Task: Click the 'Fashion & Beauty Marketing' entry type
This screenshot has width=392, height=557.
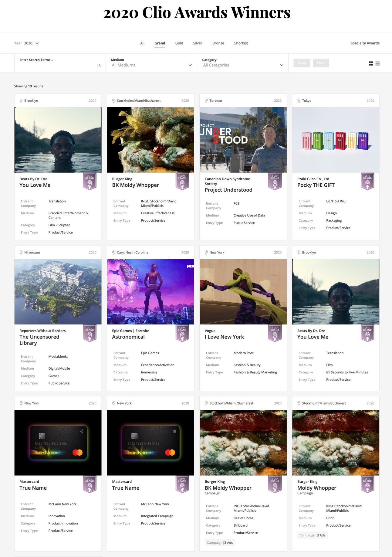Action: pyautogui.click(x=255, y=372)
